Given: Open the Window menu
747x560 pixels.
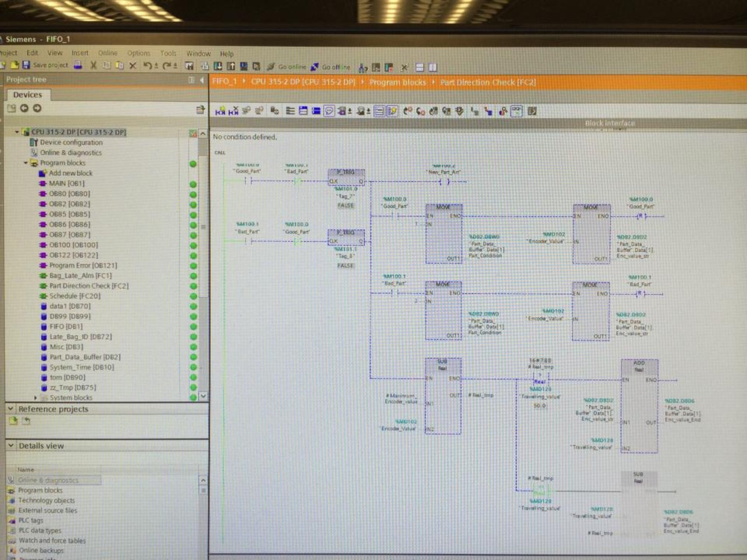Looking at the screenshot, I should pyautogui.click(x=198, y=54).
